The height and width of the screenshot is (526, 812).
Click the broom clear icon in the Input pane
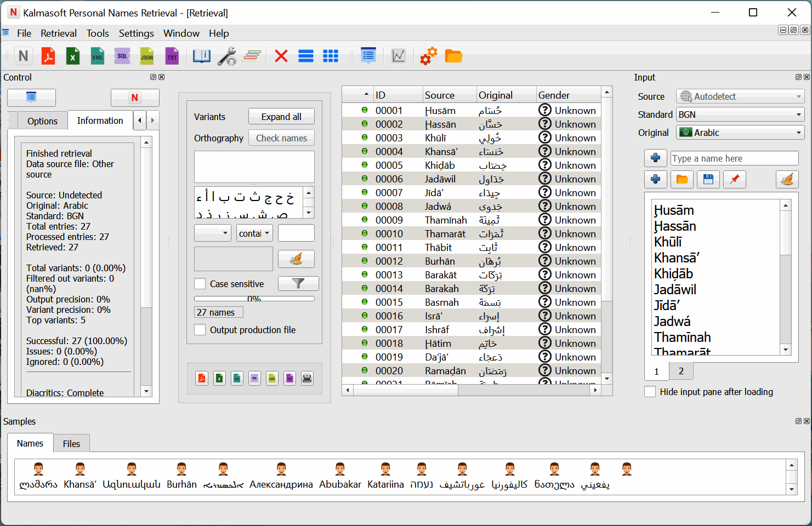tap(787, 179)
